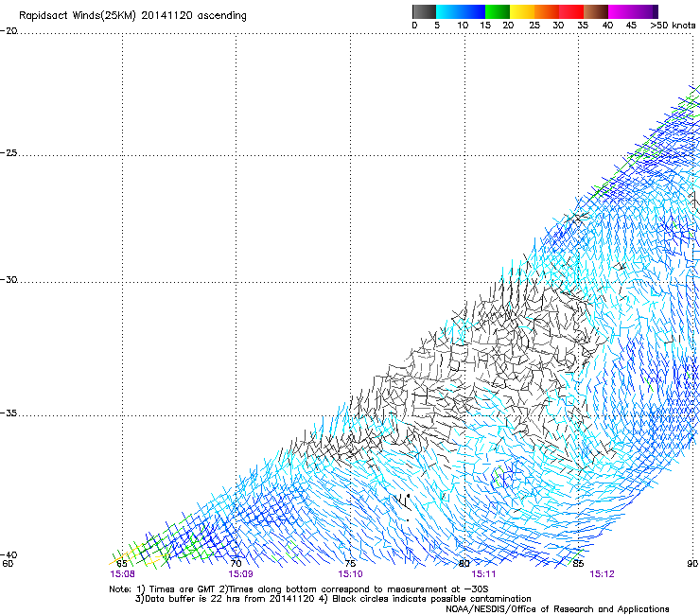Click the note line "Times are GMT"
700x615 pixels.
click(x=183, y=589)
